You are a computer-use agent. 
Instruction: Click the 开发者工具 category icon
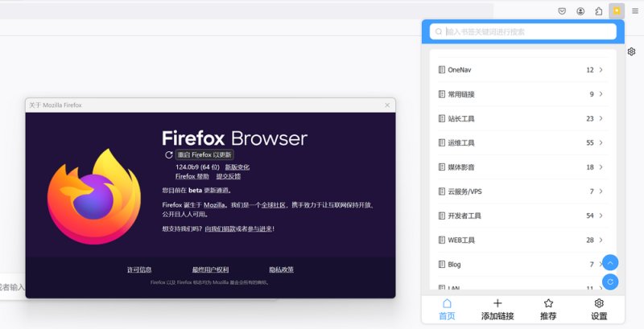point(441,216)
